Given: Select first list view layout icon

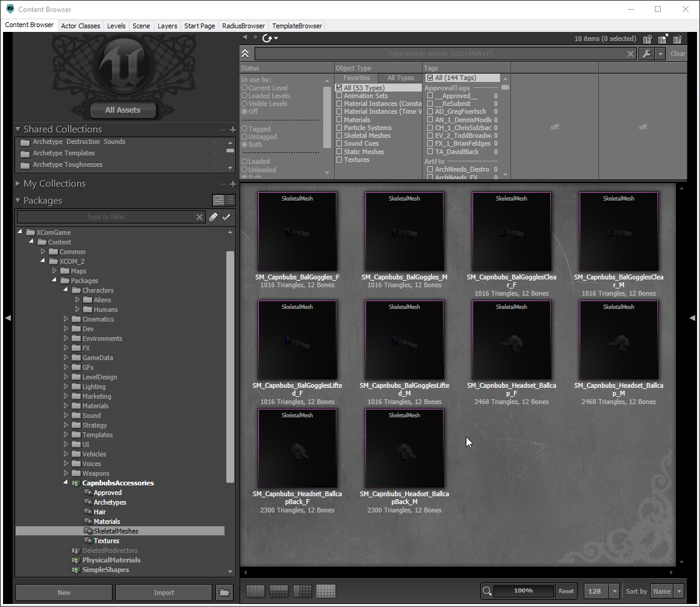Looking at the screenshot, I should click(x=255, y=591).
